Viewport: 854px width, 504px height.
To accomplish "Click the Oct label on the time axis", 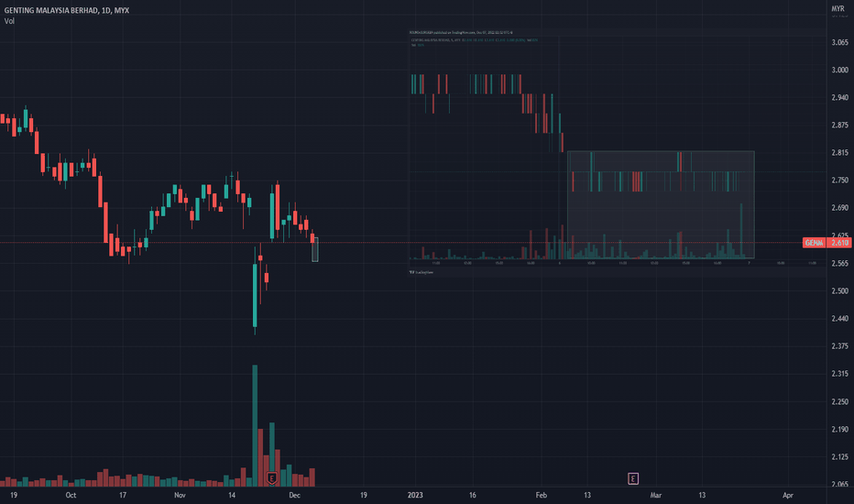I will (71, 495).
